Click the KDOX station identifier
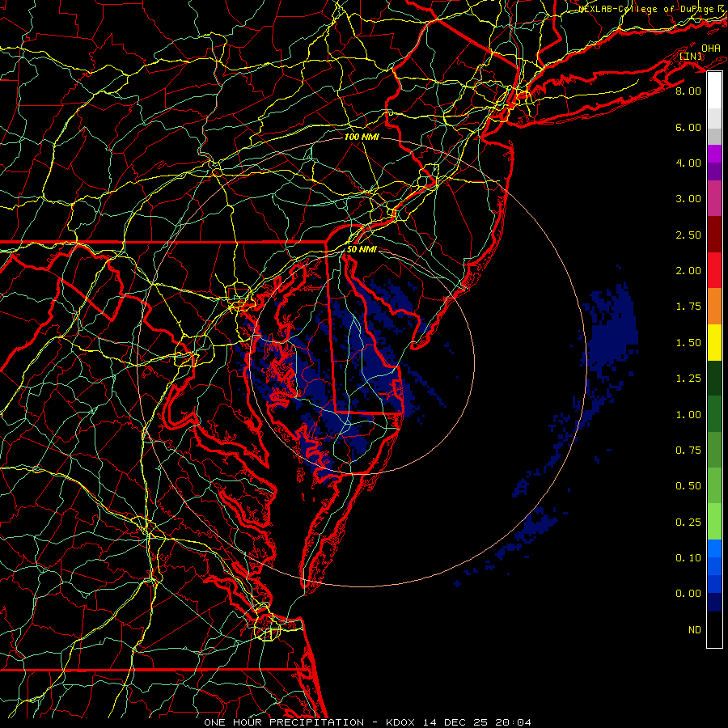The height and width of the screenshot is (728, 728). click(401, 722)
